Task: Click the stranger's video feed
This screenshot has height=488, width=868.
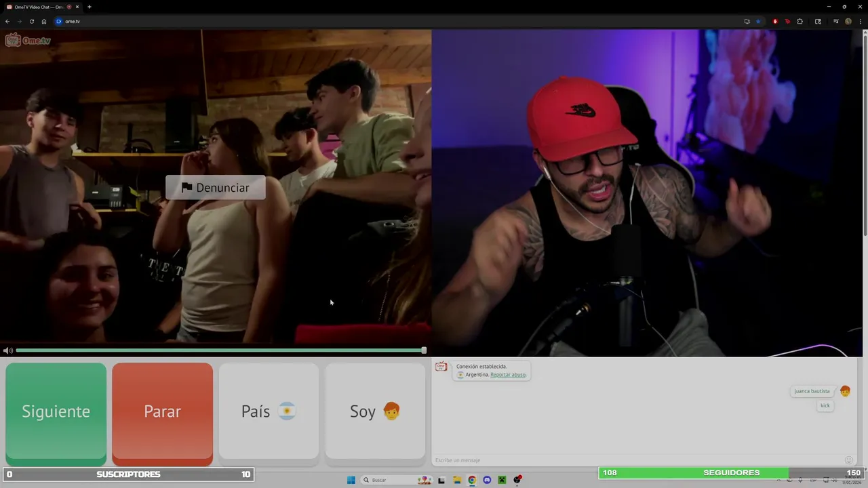Action: (216, 186)
